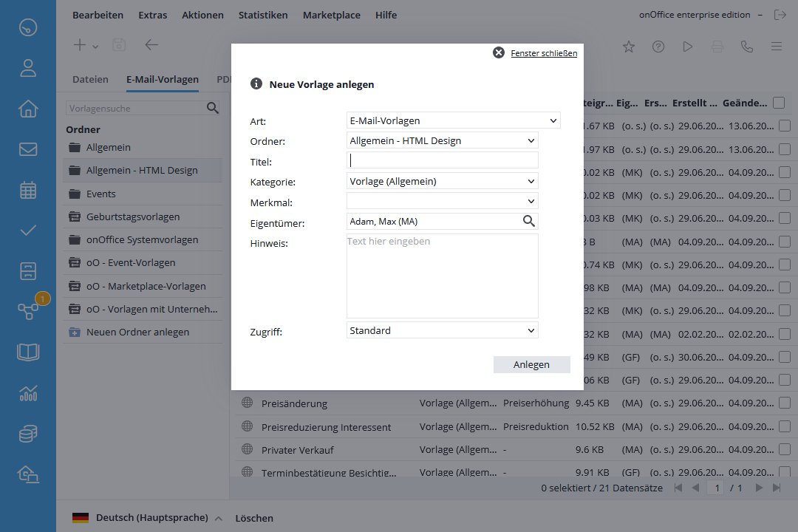This screenshot has height=532, width=798.
Task: Click the back arrow in toolbar
Action: [x=151, y=45]
